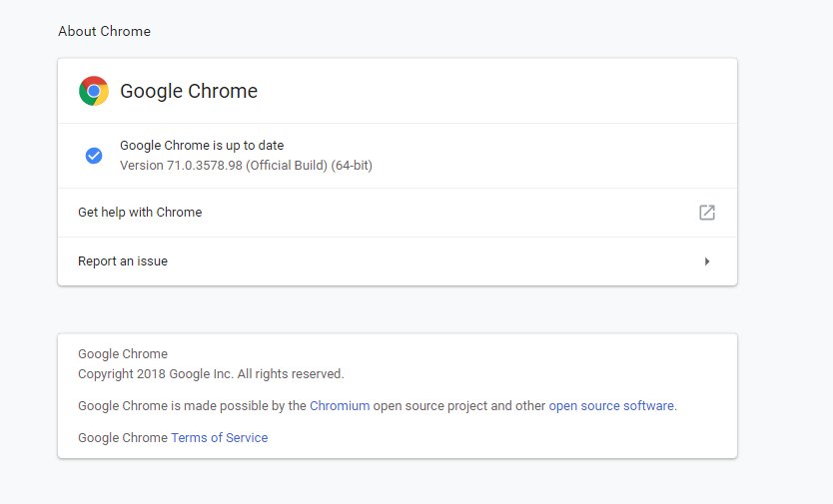Image resolution: width=833 pixels, height=504 pixels.
Task: Open the Get help with Chrome row
Action: (x=140, y=213)
